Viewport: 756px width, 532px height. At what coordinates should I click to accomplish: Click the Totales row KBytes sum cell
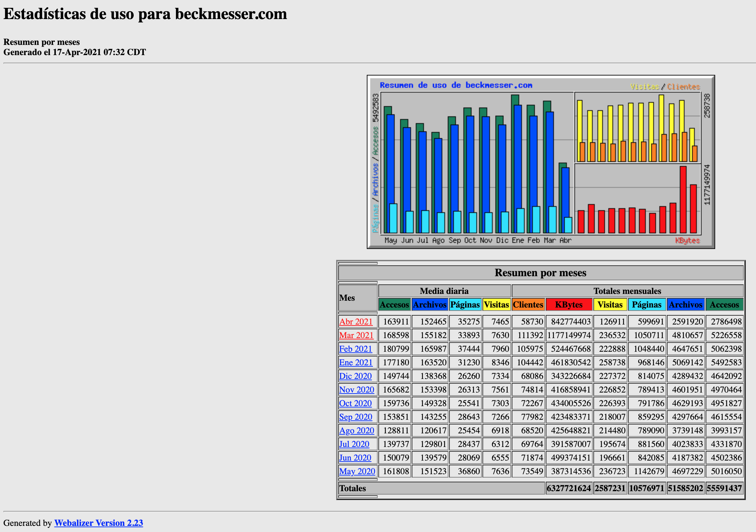(569, 488)
